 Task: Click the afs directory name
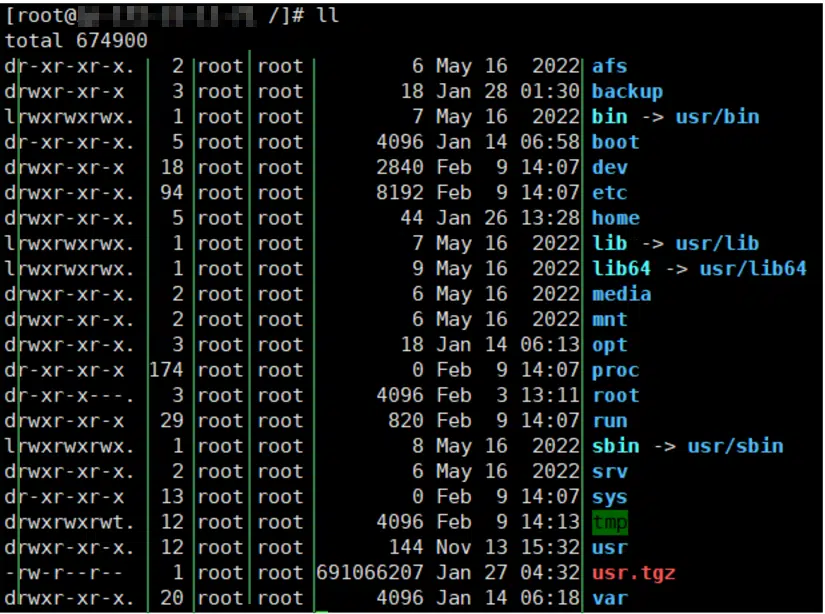[x=609, y=66]
